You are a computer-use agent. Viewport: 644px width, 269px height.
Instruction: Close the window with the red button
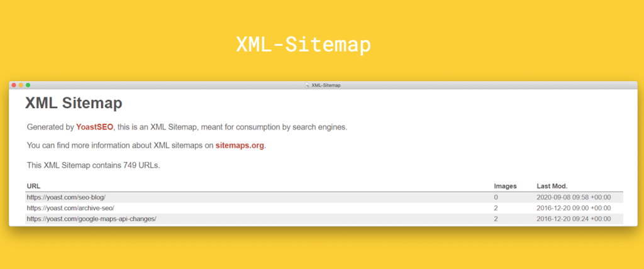[14, 85]
